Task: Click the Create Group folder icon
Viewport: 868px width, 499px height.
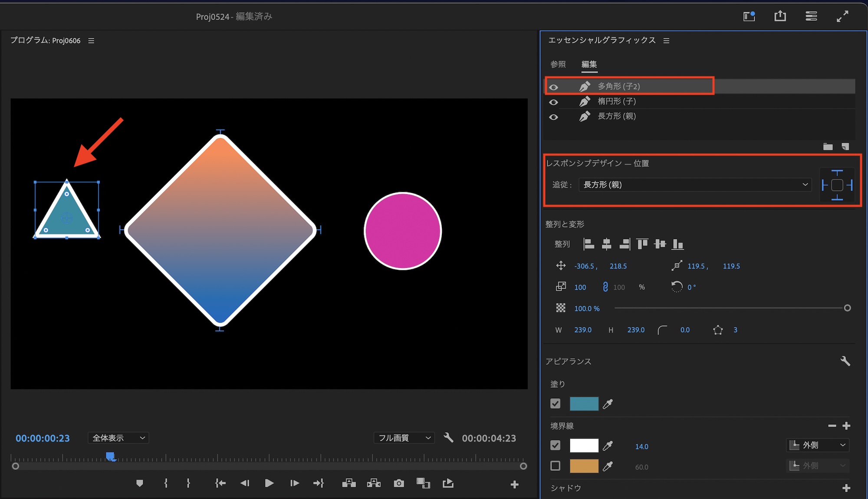Action: click(x=828, y=146)
